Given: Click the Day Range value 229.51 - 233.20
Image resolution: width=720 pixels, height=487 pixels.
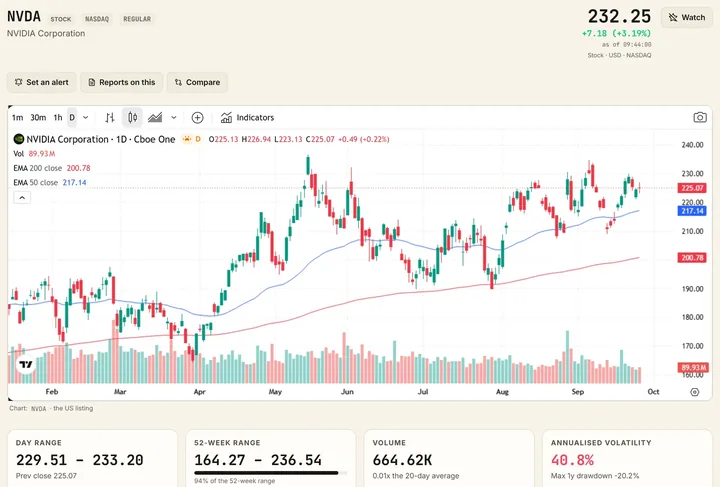Looking at the screenshot, I should pos(79,460).
